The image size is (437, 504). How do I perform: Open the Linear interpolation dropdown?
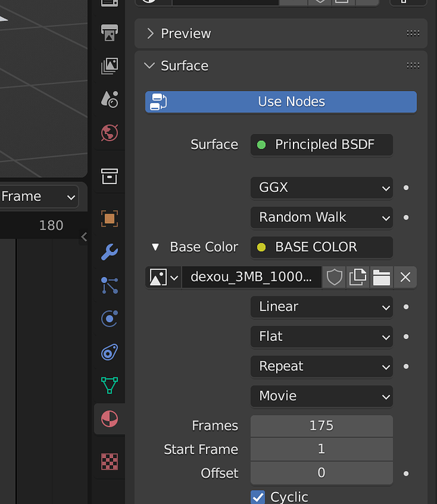tap(322, 307)
